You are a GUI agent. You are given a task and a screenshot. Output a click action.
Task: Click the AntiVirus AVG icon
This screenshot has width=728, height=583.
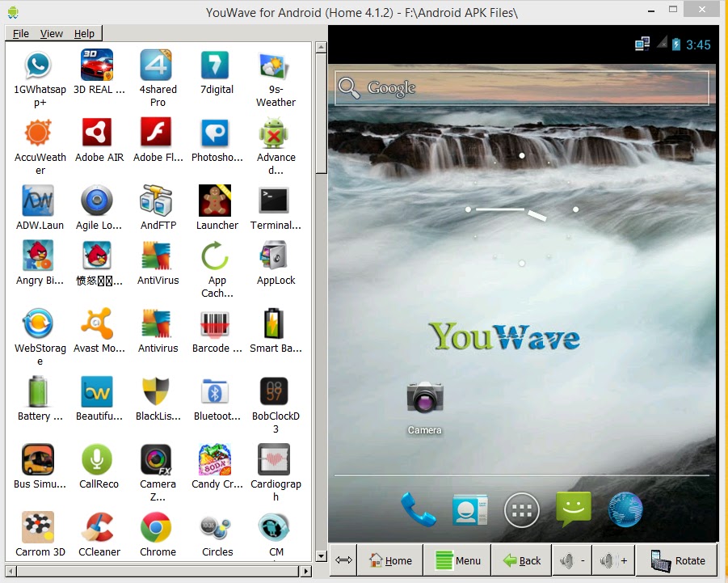click(x=156, y=256)
